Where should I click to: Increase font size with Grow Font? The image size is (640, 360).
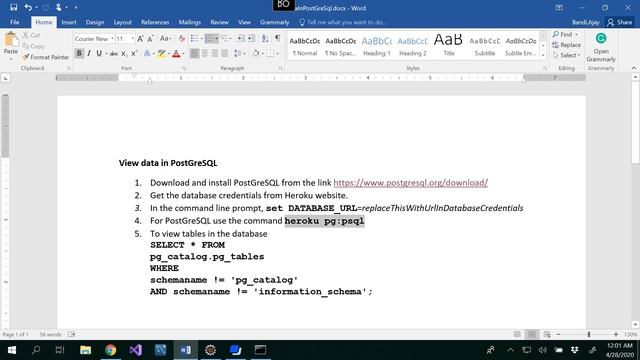[140, 39]
